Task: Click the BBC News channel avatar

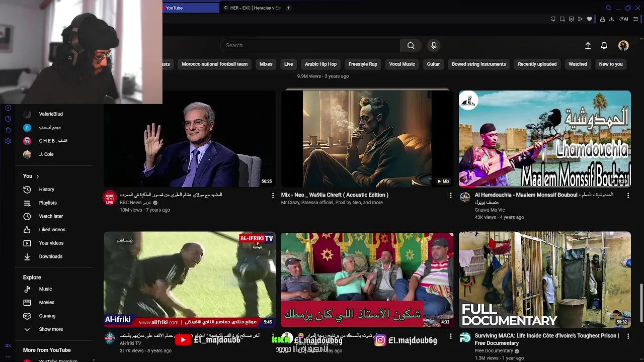Action: click(110, 198)
